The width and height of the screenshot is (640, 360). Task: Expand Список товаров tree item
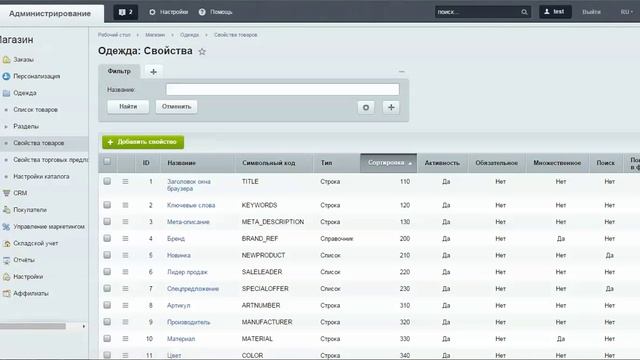coord(6,110)
